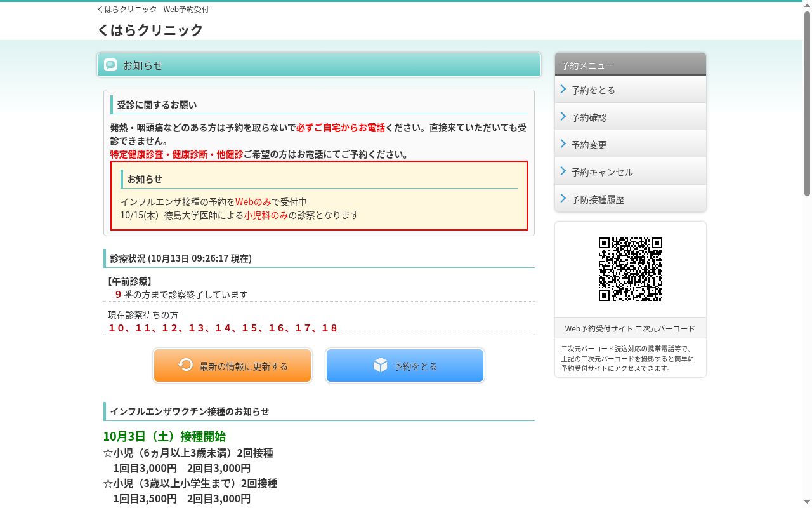This screenshot has width=812, height=508.
Task: Click the 【午前診療】 label
Action: coord(130,281)
